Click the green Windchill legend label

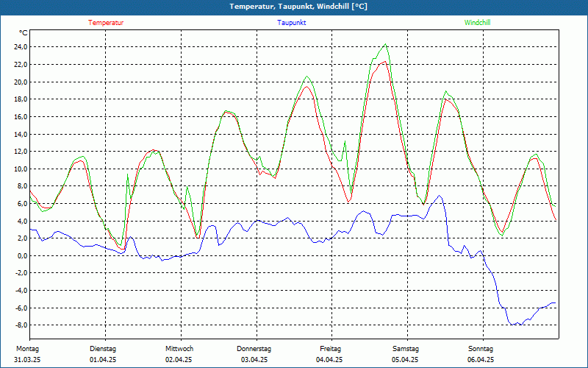point(477,23)
